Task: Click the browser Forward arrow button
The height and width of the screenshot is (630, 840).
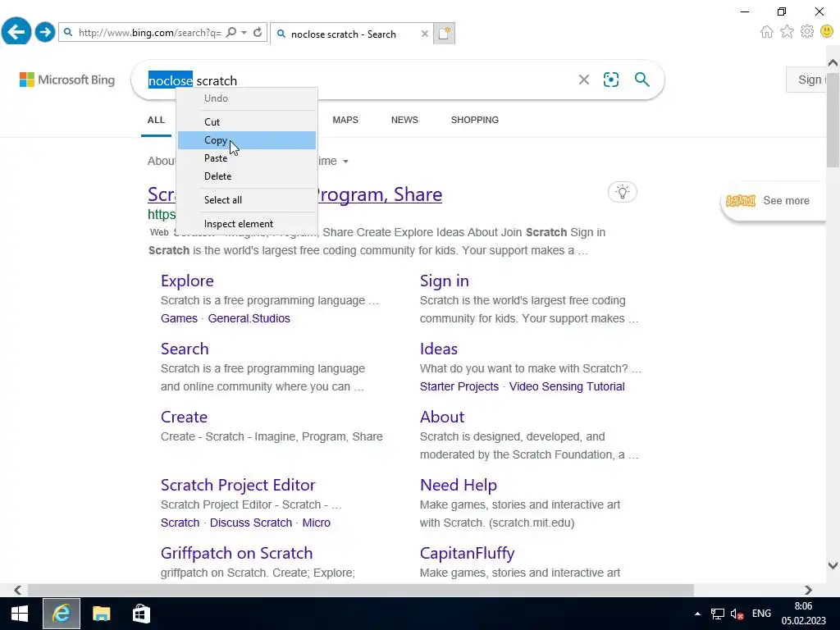Action: click(x=45, y=32)
